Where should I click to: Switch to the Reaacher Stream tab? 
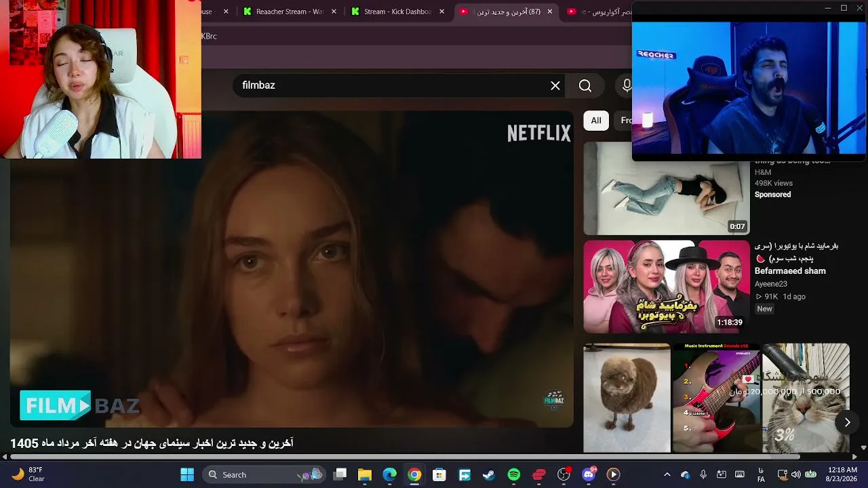coord(290,12)
